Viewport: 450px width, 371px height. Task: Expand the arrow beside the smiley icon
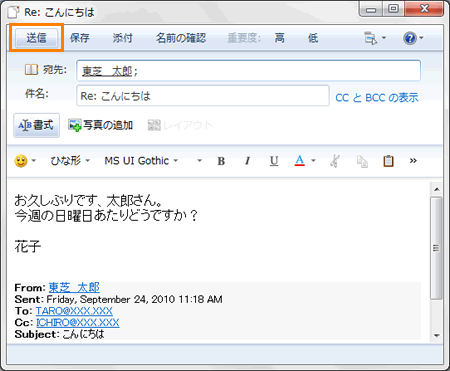click(x=34, y=161)
